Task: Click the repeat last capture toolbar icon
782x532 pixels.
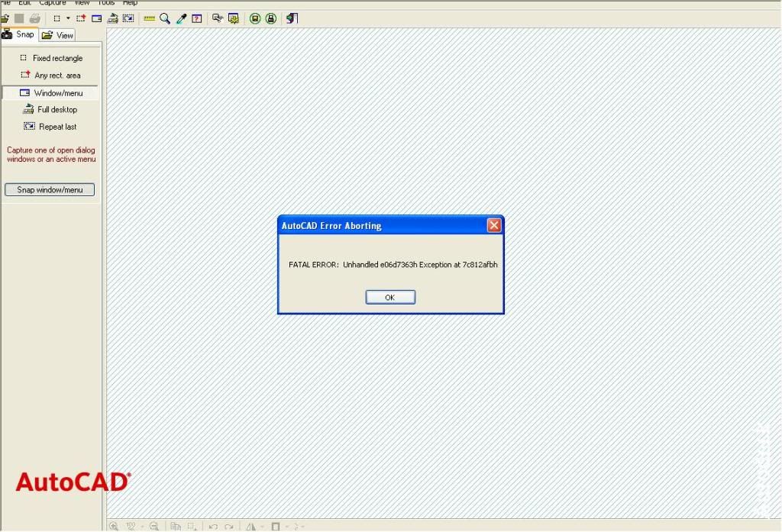Action: (128, 19)
